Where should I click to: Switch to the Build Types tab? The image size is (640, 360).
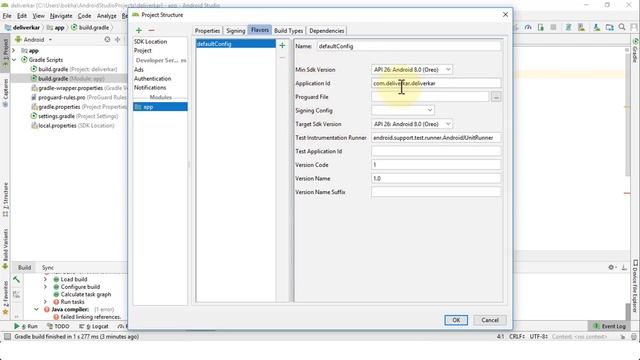[x=289, y=31]
